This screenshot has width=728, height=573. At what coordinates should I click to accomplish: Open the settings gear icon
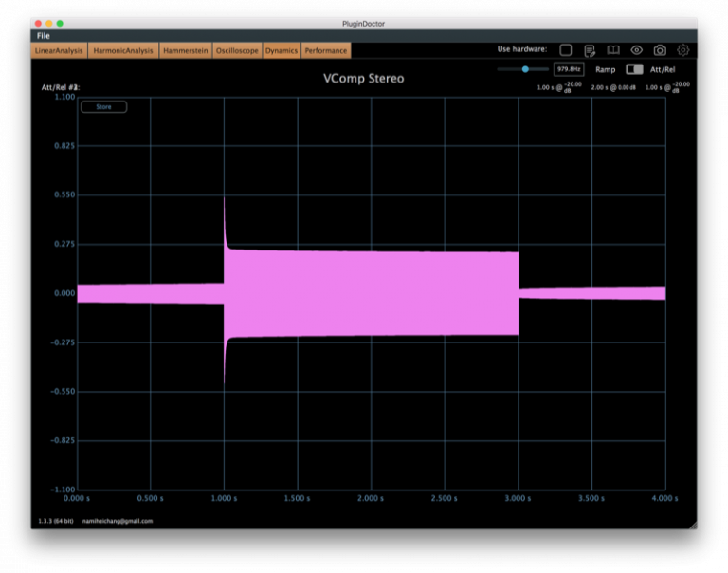tap(682, 50)
